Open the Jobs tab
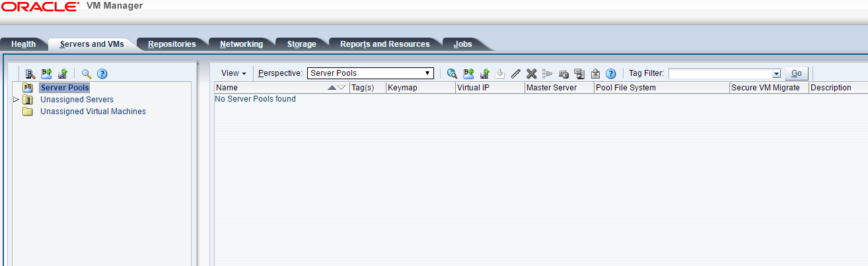The width and height of the screenshot is (868, 266). [463, 44]
